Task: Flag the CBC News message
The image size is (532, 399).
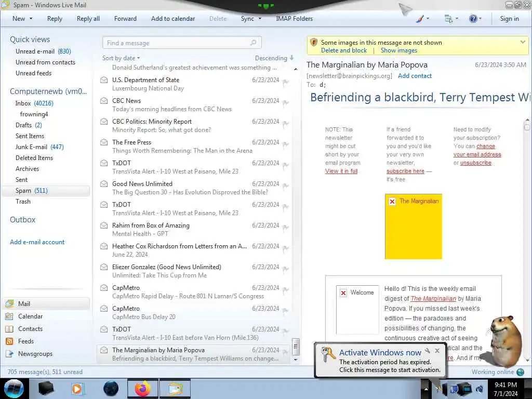Action: pyautogui.click(x=286, y=103)
